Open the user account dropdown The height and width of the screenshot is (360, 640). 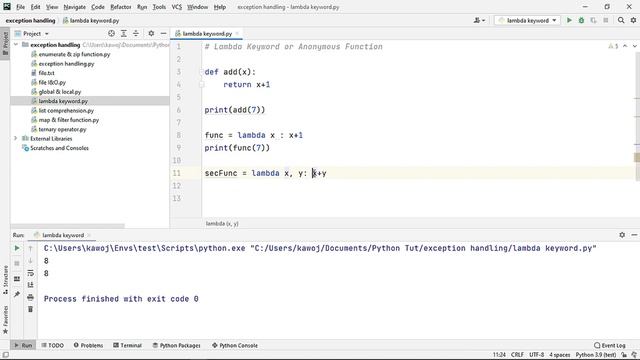click(x=479, y=20)
